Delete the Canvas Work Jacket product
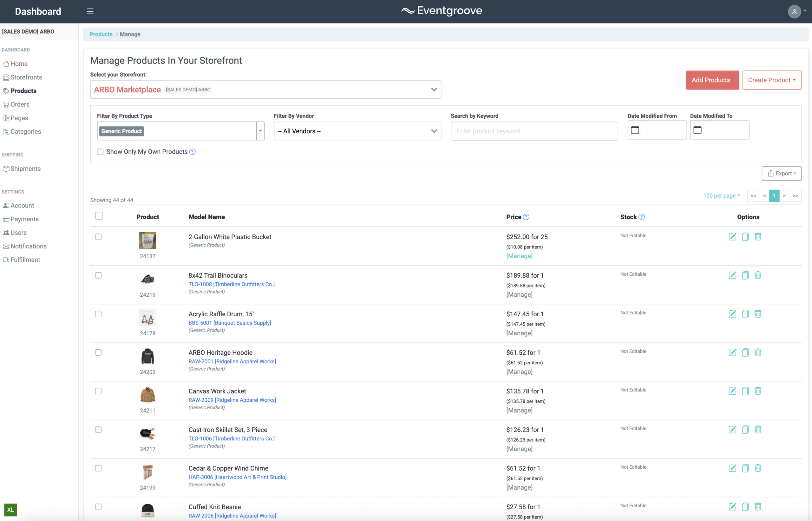The height and width of the screenshot is (521, 812). point(758,391)
